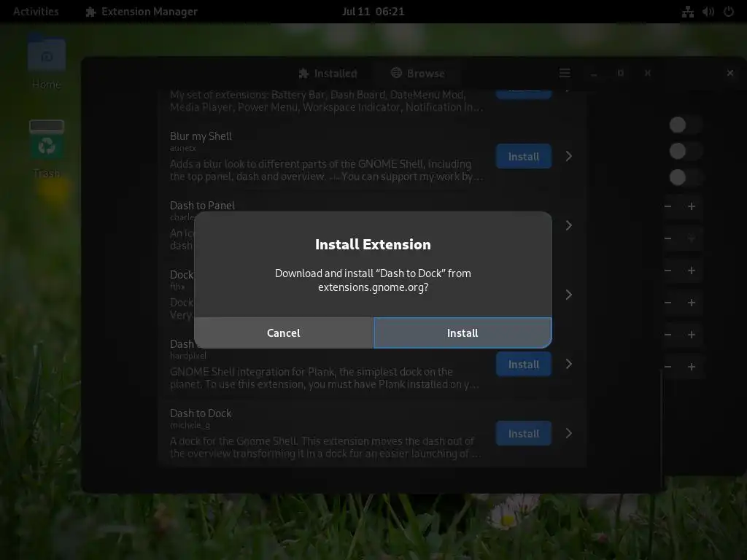Screen dimensions: 747x560
Task: Expand Dash to Panel details chevron
Action: click(569, 225)
